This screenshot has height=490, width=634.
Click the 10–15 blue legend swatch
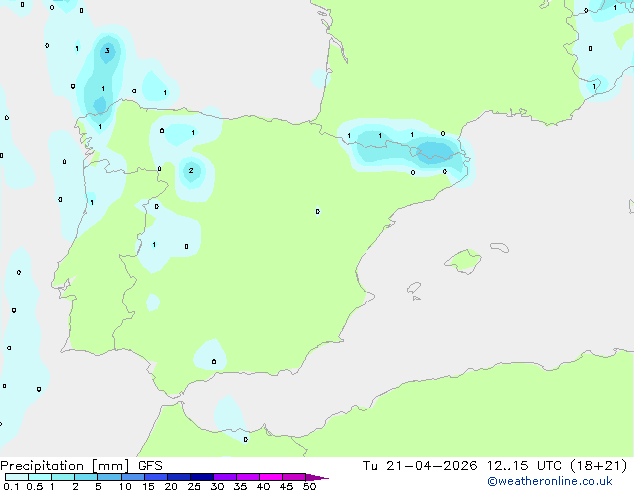pos(132,477)
